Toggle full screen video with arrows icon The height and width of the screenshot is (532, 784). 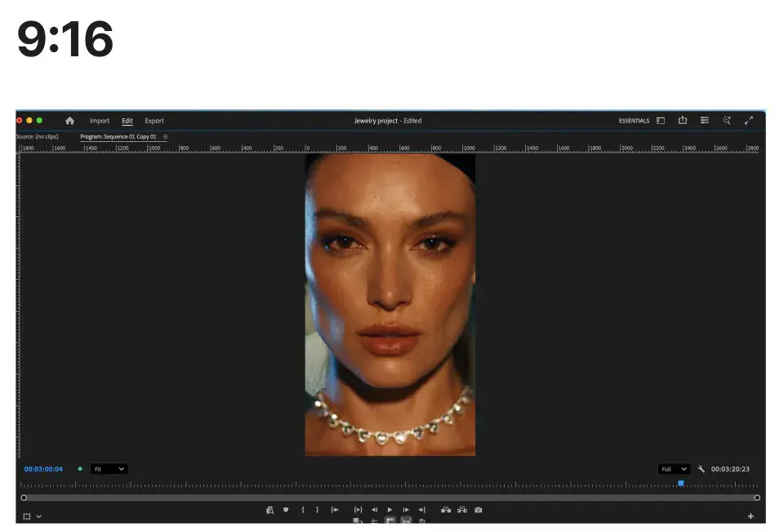749,121
